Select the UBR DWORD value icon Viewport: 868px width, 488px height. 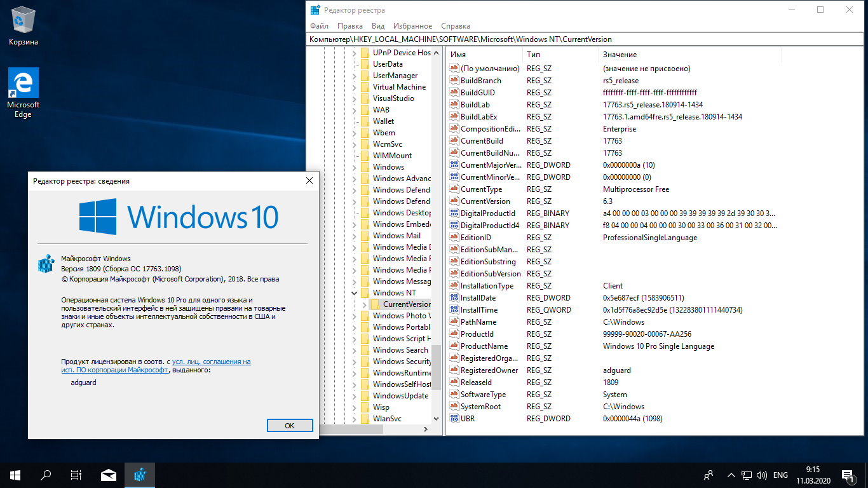click(454, 419)
